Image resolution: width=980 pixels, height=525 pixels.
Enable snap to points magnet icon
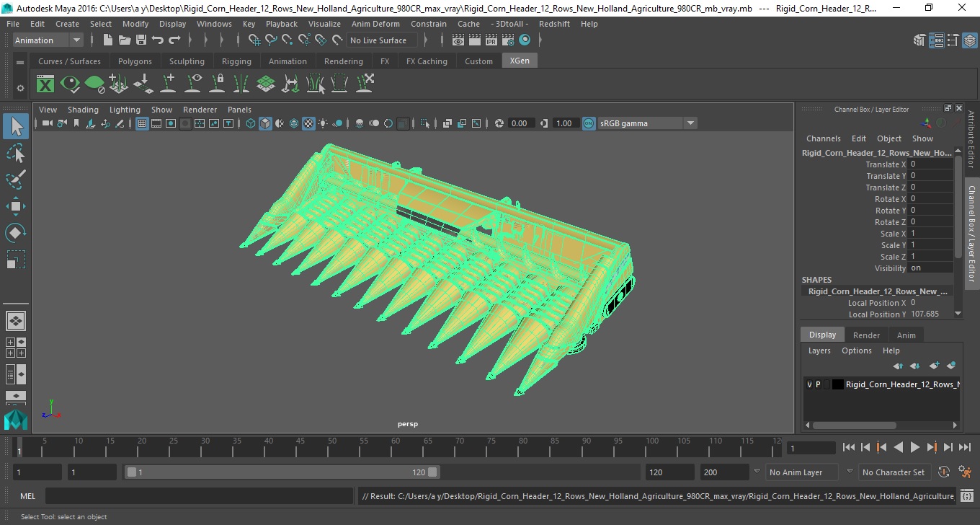(288, 40)
